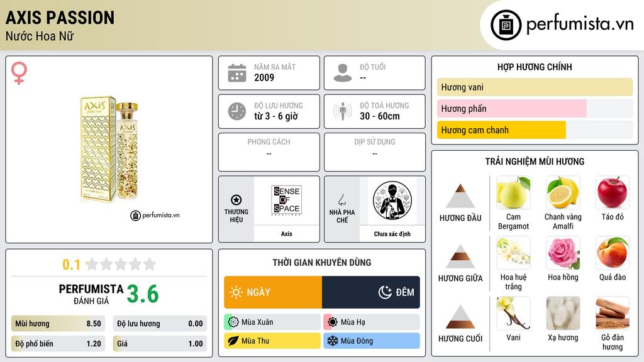644x362 pixels.
Task: Click the Perfumista rating value 3.6
Action: coord(143,294)
